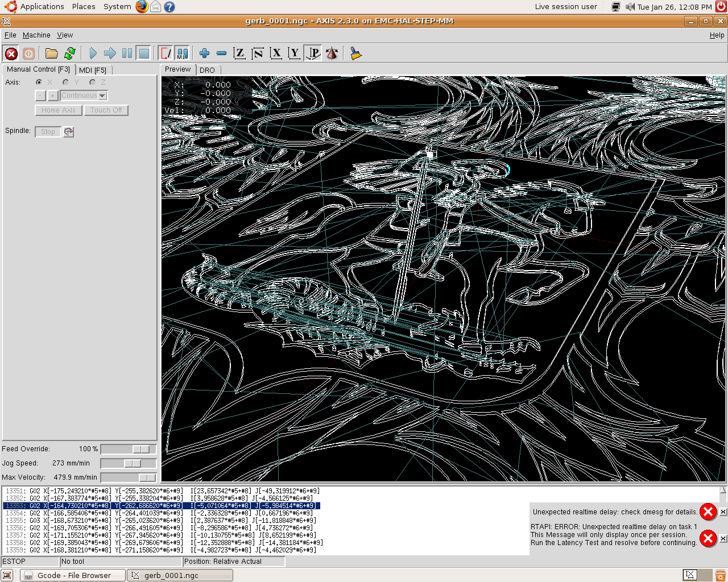The height and width of the screenshot is (582, 728).
Task: Switch to the X side view
Action: (x=276, y=53)
